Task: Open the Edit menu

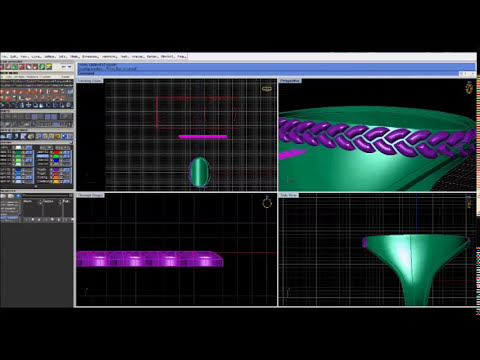Action: click(14, 56)
